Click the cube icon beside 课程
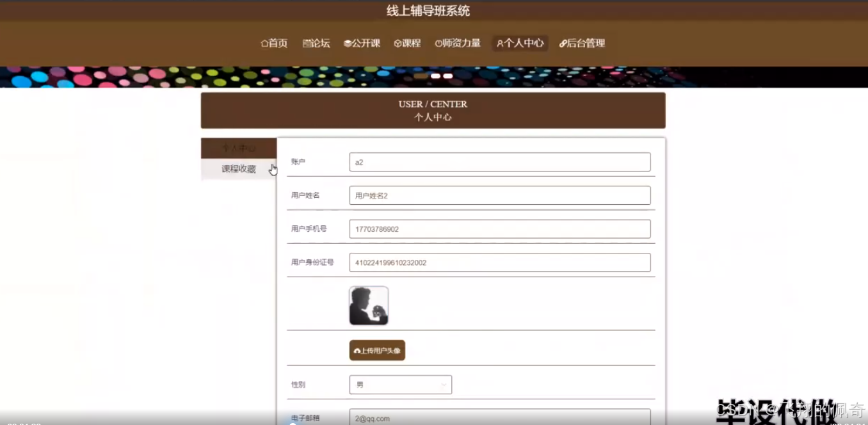 pyautogui.click(x=398, y=44)
